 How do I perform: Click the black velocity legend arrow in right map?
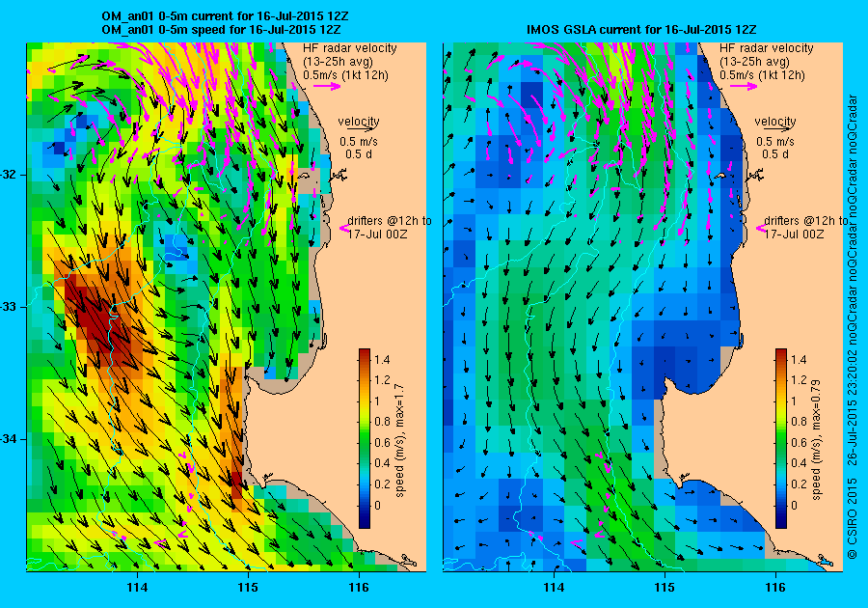775,128
